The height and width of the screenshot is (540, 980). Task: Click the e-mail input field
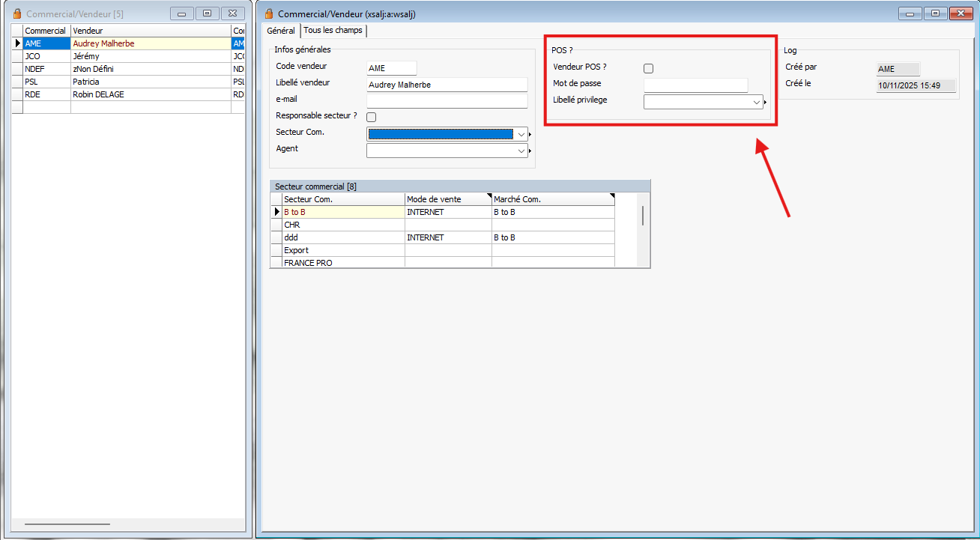pyautogui.click(x=447, y=101)
